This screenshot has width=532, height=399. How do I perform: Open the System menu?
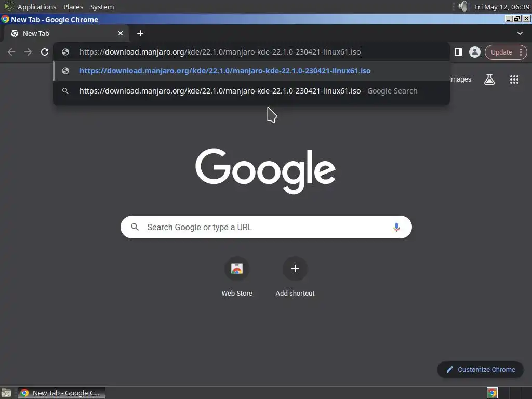pyautogui.click(x=102, y=7)
